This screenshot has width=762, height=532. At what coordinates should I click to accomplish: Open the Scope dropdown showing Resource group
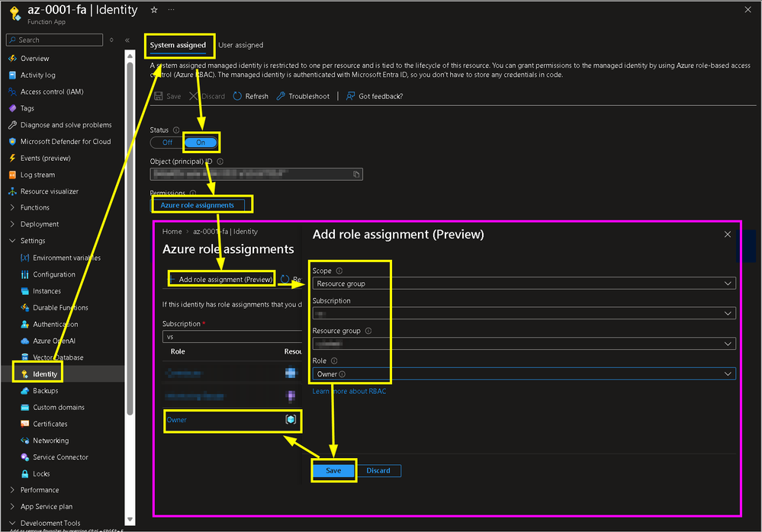(524, 284)
